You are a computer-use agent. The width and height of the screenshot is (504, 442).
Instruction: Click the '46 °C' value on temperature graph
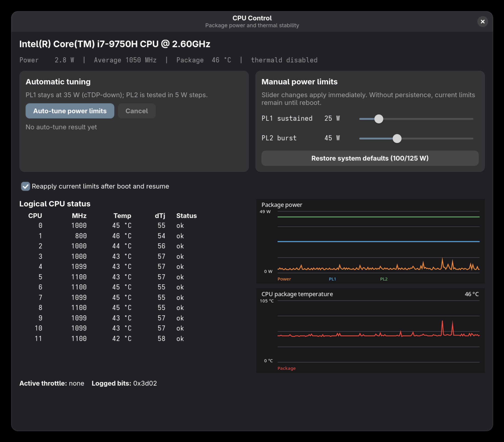point(471,294)
